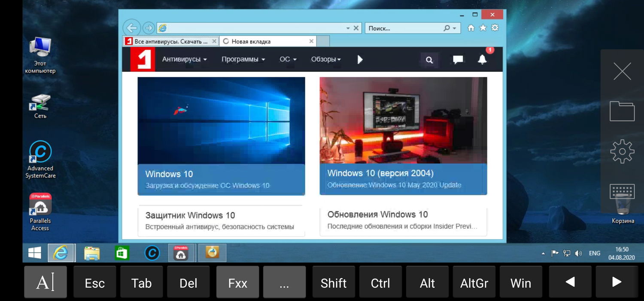Expand the ОС menu
The image size is (644, 301).
288,59
